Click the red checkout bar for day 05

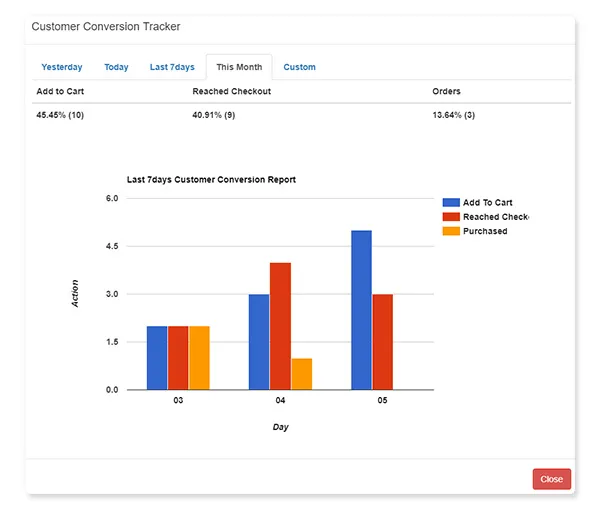(x=382, y=341)
